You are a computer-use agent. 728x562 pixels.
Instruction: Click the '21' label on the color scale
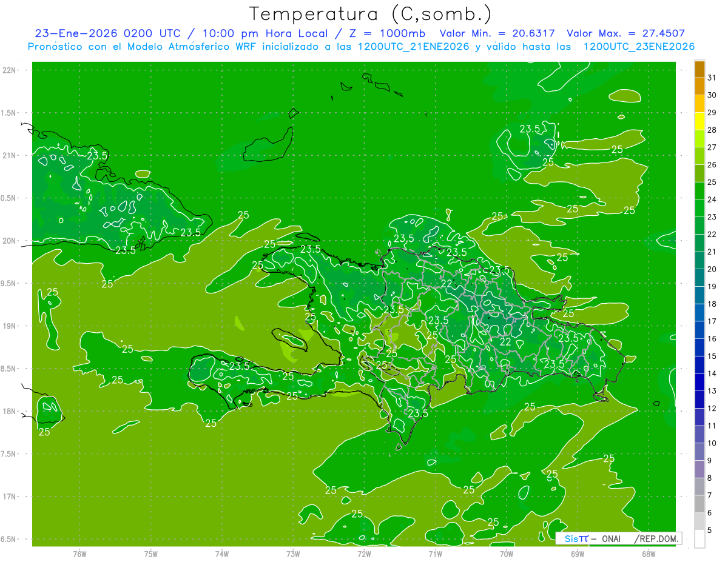coord(712,252)
